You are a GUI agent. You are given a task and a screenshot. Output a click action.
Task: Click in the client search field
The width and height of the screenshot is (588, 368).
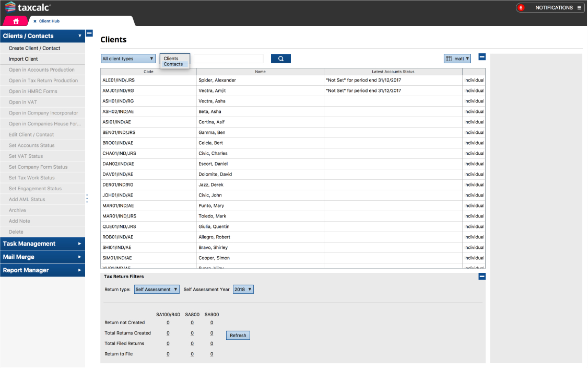tap(228, 59)
